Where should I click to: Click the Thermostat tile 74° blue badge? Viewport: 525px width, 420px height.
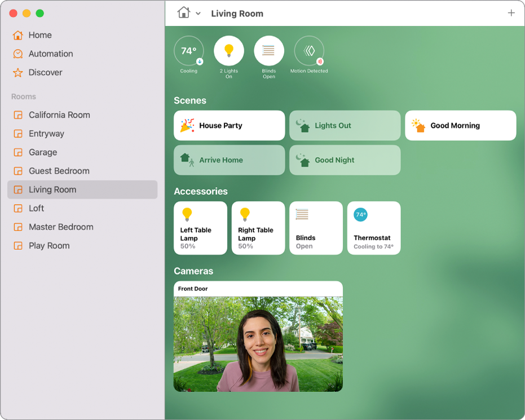[x=360, y=215]
